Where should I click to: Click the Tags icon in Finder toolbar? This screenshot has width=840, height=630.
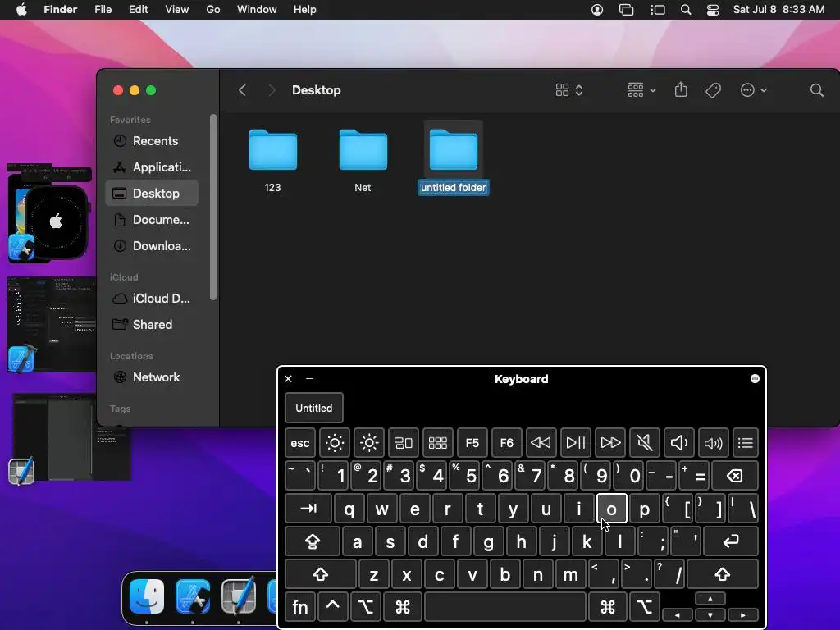[713, 90]
